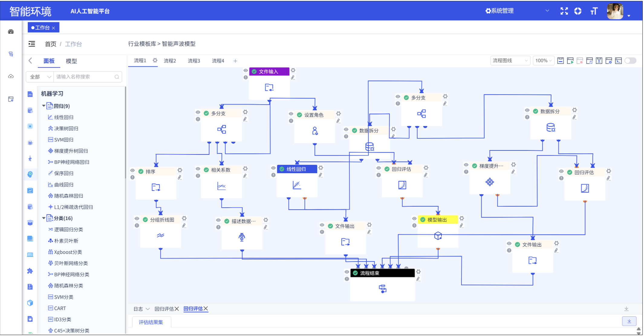Run the workflow with play icon
The image size is (644, 336).
570,61
